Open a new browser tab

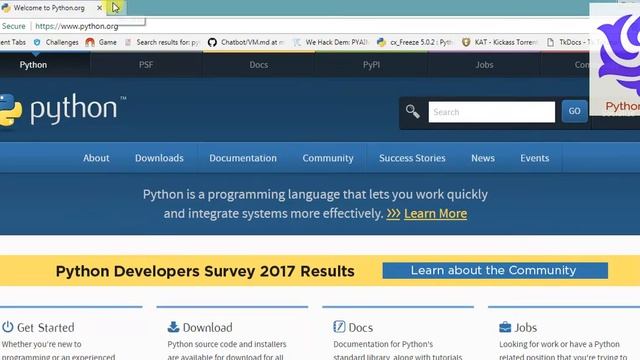pyautogui.click(x=116, y=8)
